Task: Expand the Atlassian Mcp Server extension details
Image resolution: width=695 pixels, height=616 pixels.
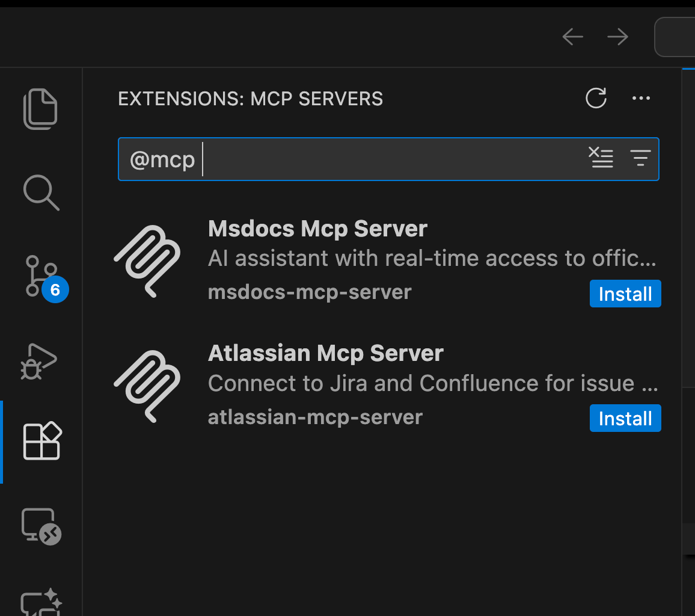Action: [325, 353]
